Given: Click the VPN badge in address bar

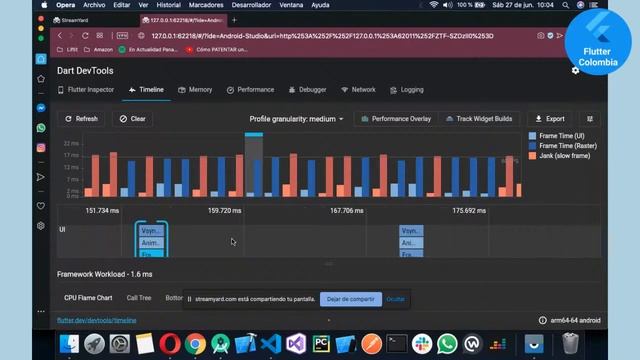Looking at the screenshot, I should (x=122, y=36).
